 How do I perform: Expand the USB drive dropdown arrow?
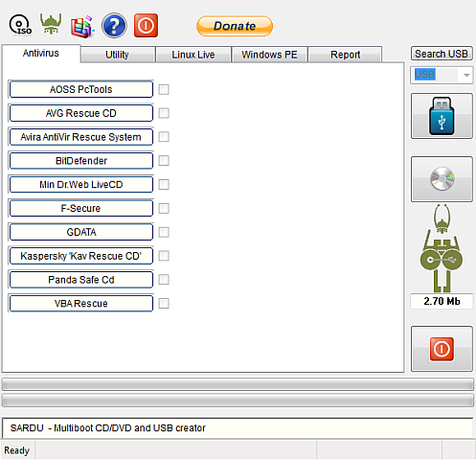point(466,76)
